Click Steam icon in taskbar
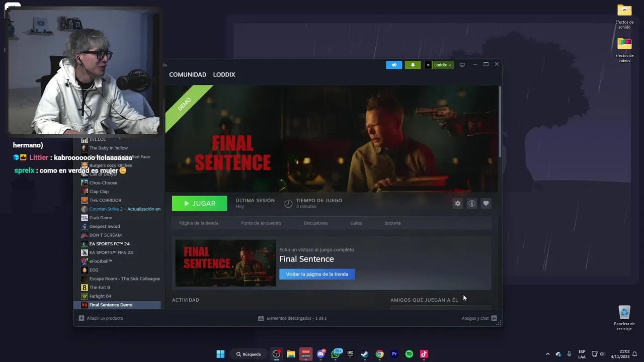Screen dimensions: 644x362 pyautogui.click(x=365, y=354)
